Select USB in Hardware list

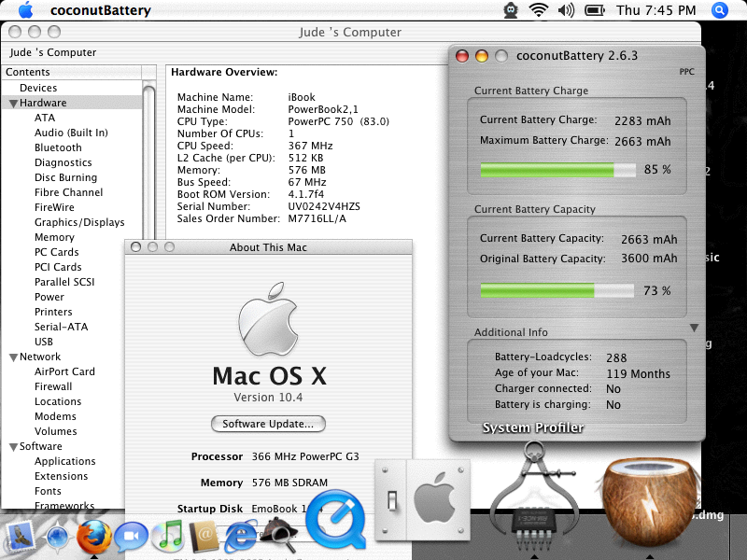pos(44,342)
